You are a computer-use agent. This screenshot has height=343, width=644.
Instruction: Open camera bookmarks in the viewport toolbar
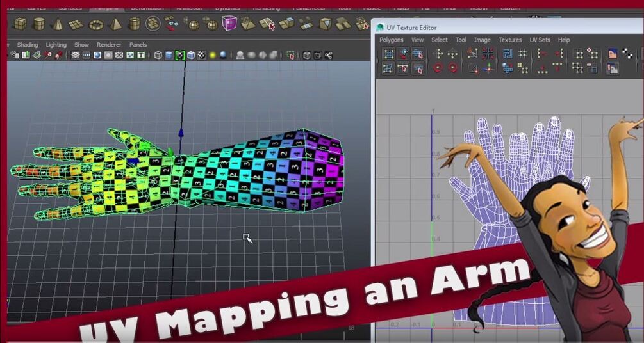click(26, 55)
